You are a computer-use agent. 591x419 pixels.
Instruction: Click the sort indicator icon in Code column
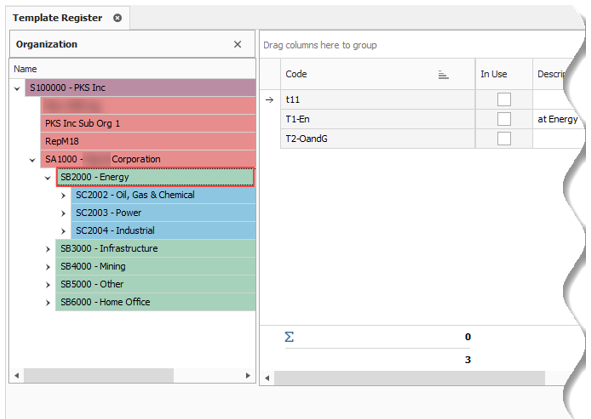[443, 75]
